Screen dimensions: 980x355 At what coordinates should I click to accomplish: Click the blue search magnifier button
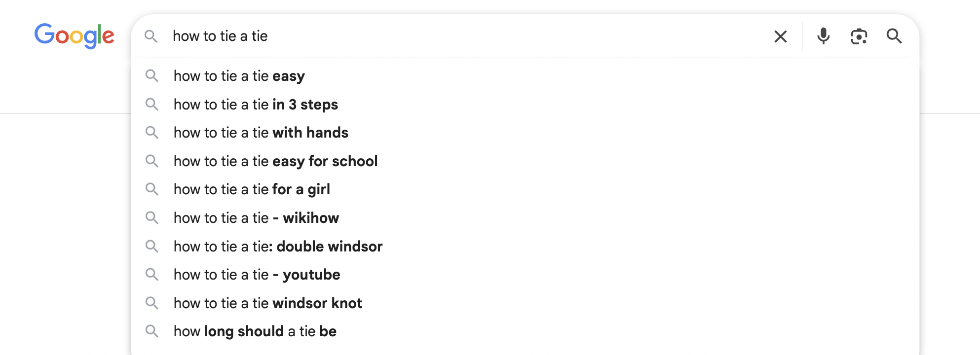(894, 36)
